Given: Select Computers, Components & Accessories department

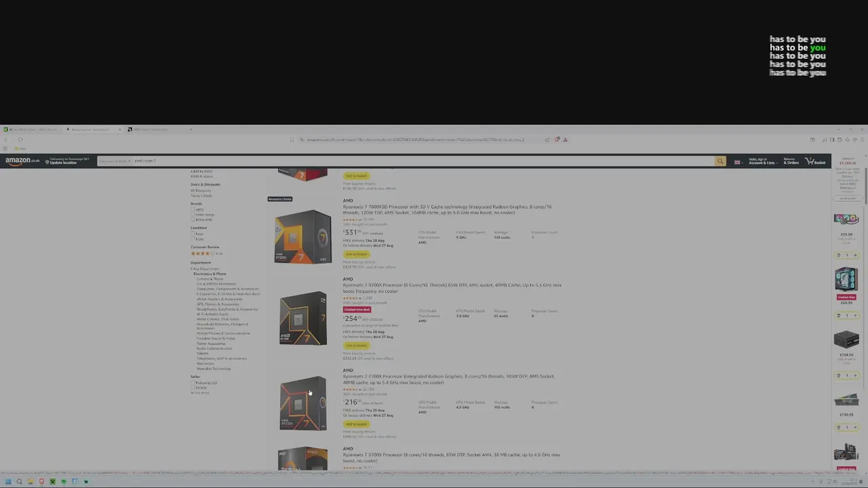Looking at the screenshot, I should (228, 289).
